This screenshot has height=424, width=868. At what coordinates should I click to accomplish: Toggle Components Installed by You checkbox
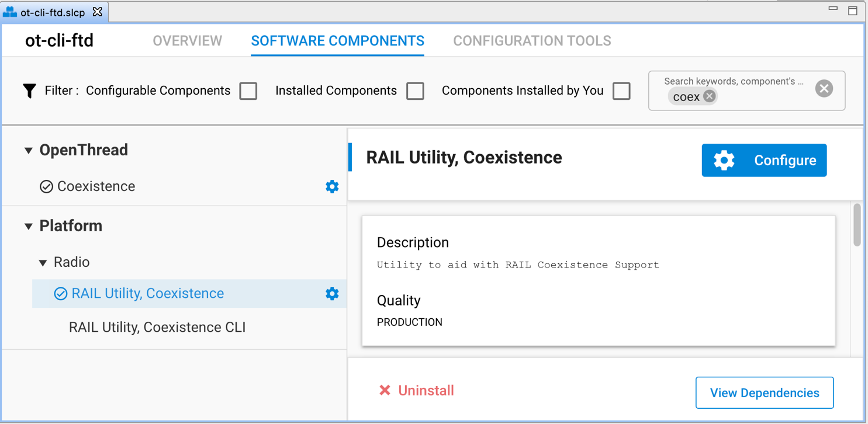pos(621,91)
